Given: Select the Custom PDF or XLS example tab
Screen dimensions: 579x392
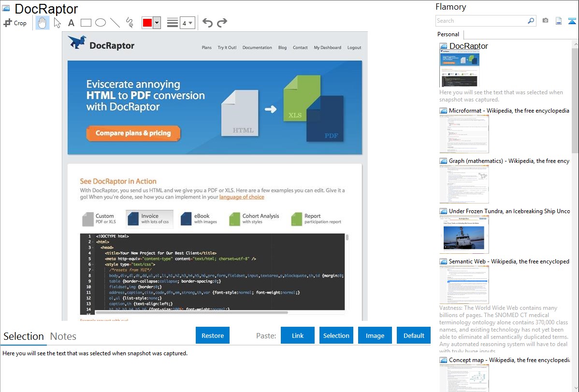Looking at the screenshot, I should (x=99, y=219).
